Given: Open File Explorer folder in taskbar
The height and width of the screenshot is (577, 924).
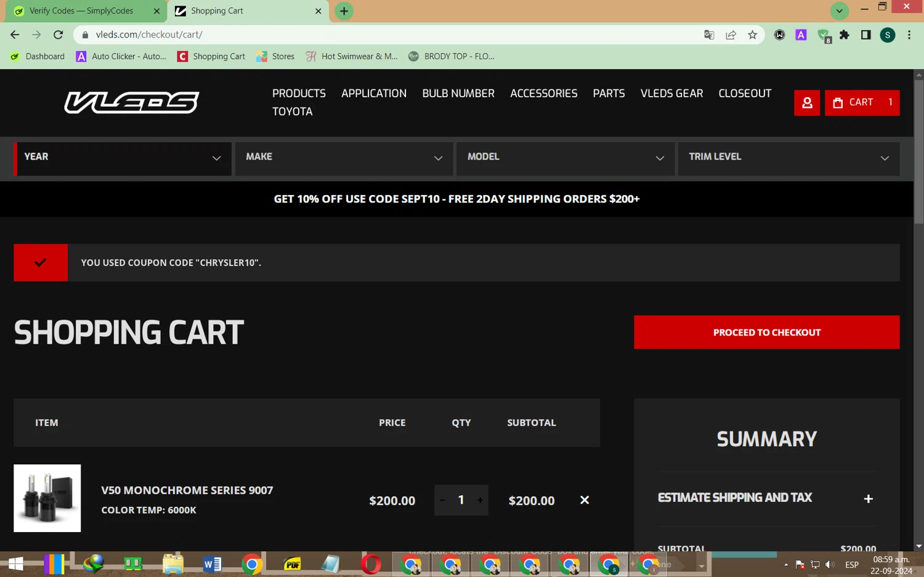Looking at the screenshot, I should click(x=173, y=564).
